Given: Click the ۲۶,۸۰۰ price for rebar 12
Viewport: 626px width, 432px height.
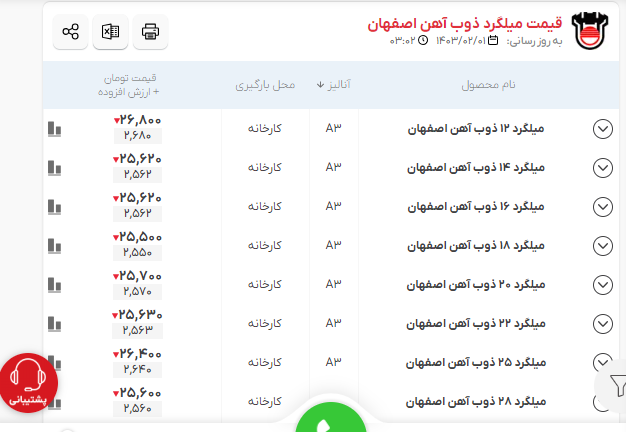Looking at the screenshot, I should 139,120.
